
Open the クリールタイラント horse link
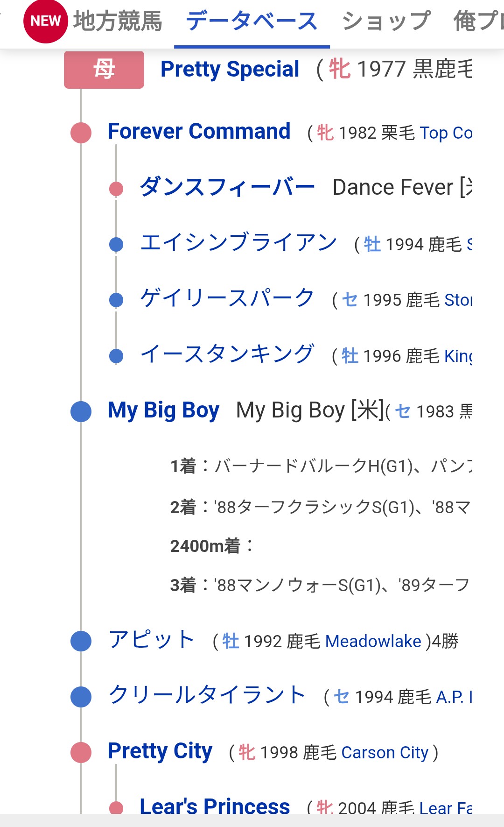[x=207, y=695]
